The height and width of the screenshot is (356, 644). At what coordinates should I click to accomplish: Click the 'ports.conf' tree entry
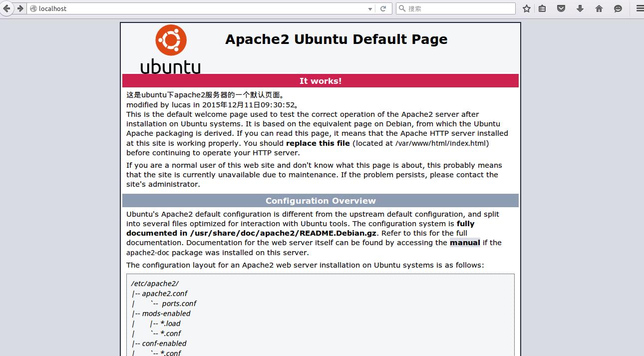pos(179,304)
